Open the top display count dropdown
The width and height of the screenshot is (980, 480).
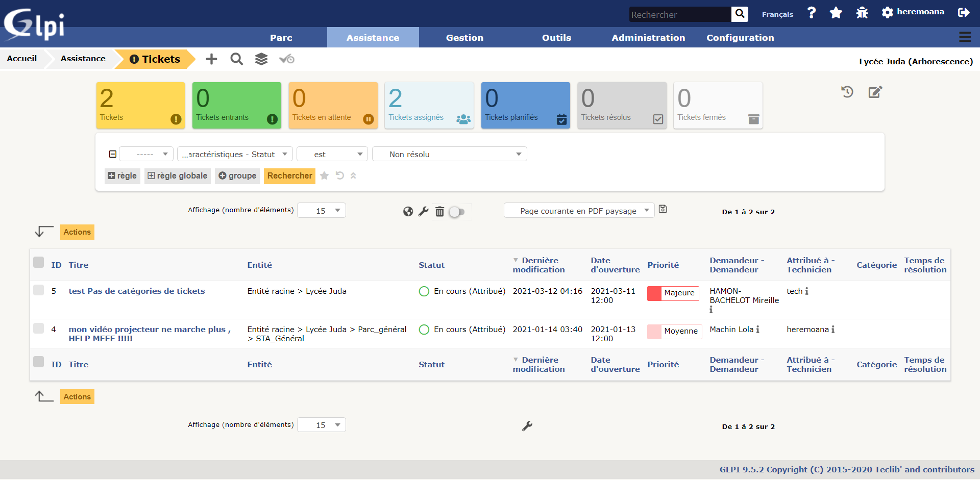click(322, 211)
